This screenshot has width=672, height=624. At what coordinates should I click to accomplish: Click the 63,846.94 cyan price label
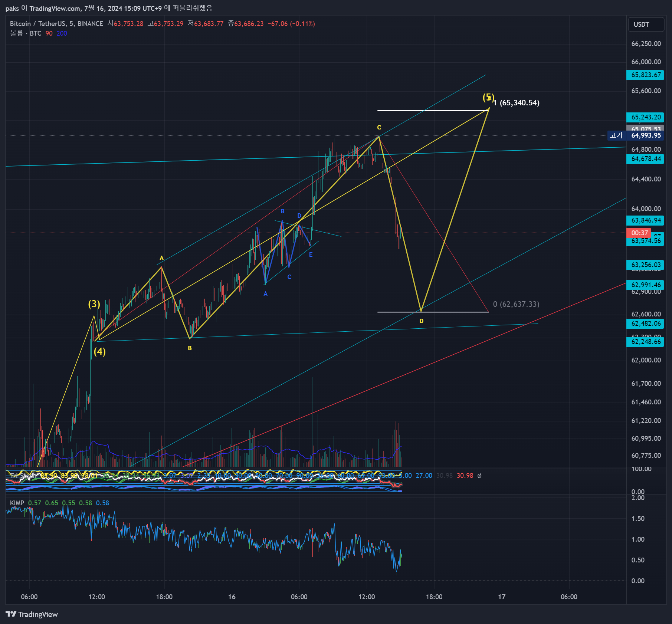click(646, 220)
